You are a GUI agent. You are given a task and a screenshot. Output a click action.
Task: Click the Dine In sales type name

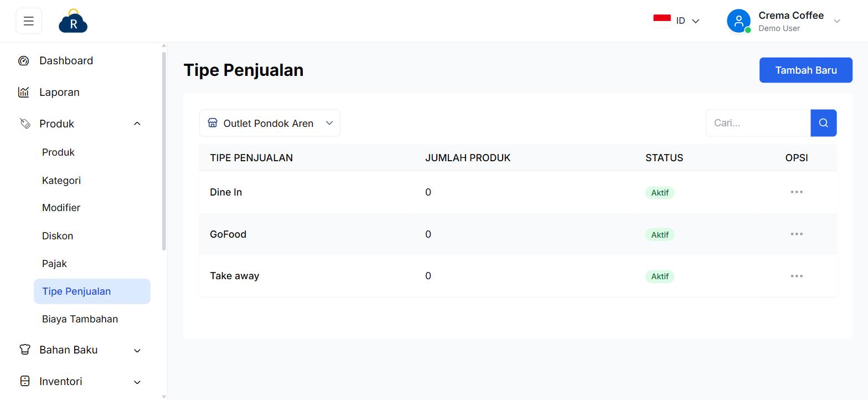point(226,192)
